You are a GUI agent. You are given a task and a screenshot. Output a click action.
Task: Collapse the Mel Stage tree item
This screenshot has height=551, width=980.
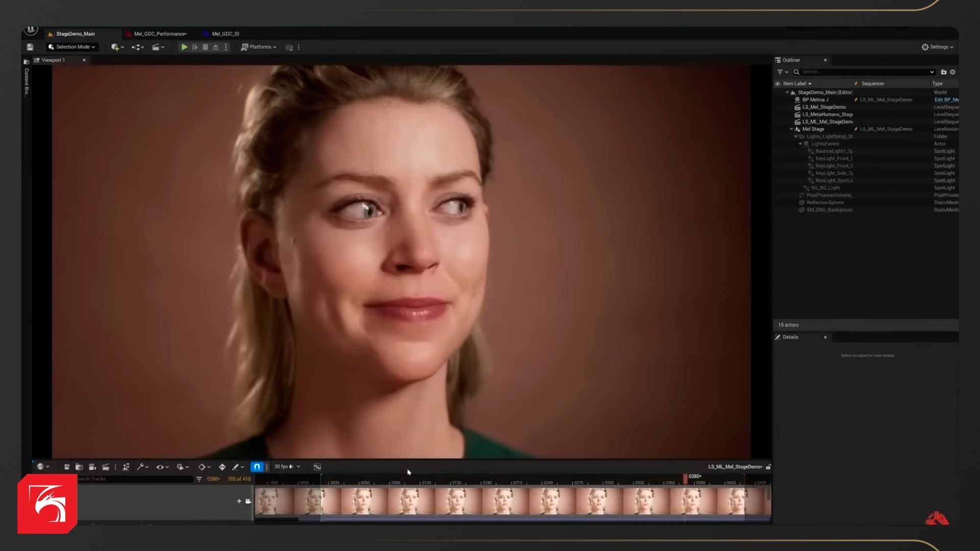791,129
